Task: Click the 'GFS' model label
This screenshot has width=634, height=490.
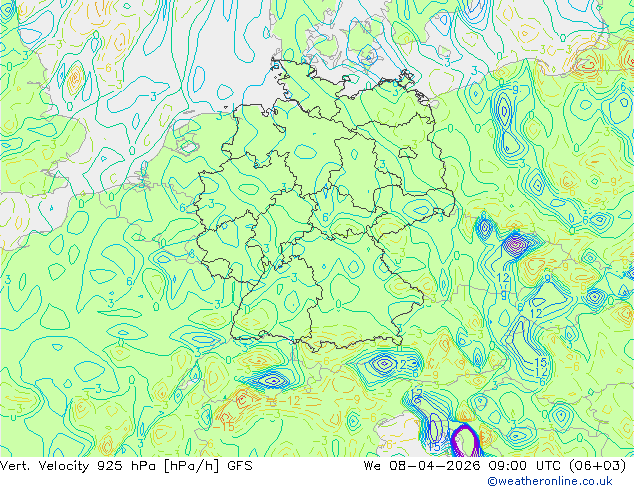Action: click(240, 466)
